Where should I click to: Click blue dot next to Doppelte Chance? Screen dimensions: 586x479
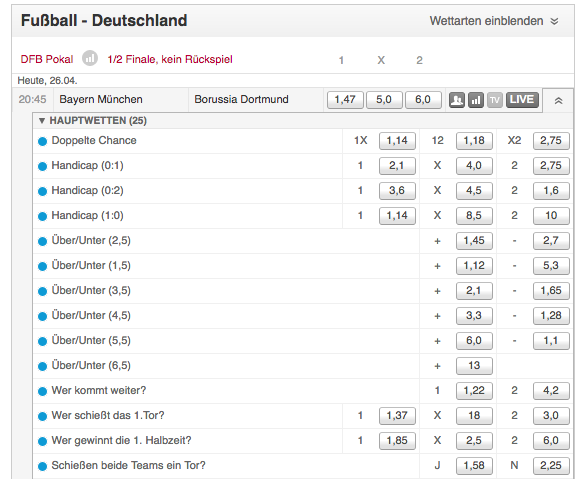pyautogui.click(x=43, y=141)
